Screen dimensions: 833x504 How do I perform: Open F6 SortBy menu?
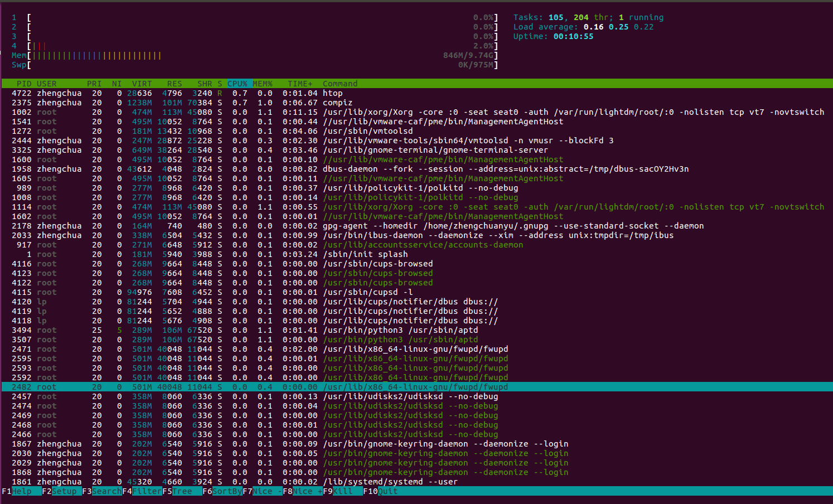click(222, 491)
